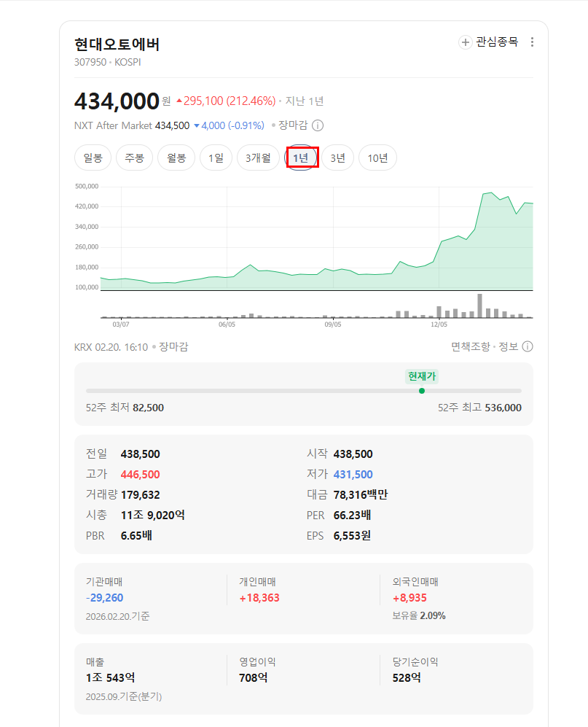Image resolution: width=588 pixels, height=727 pixels.
Task: Click the 기관매매 value -29,260
Action: coord(105,598)
